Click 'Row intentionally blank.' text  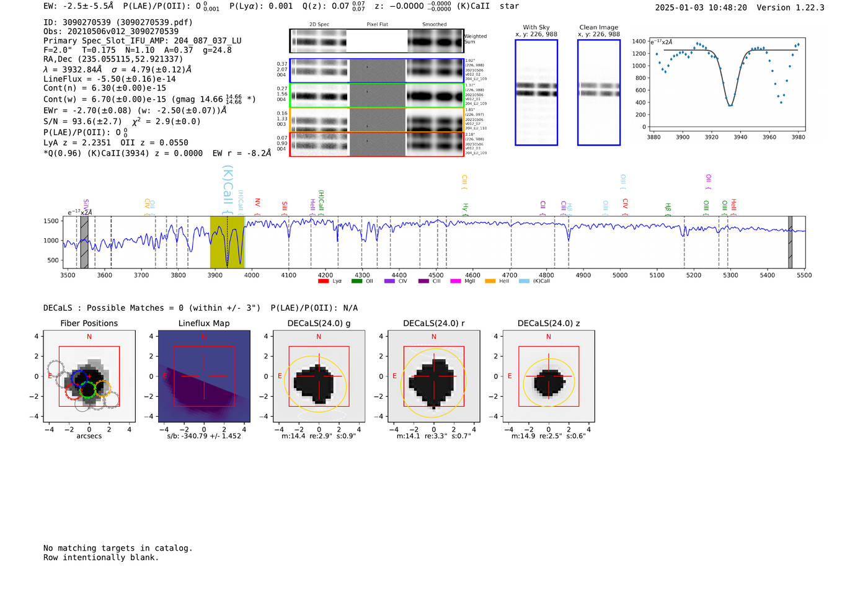[101, 558]
